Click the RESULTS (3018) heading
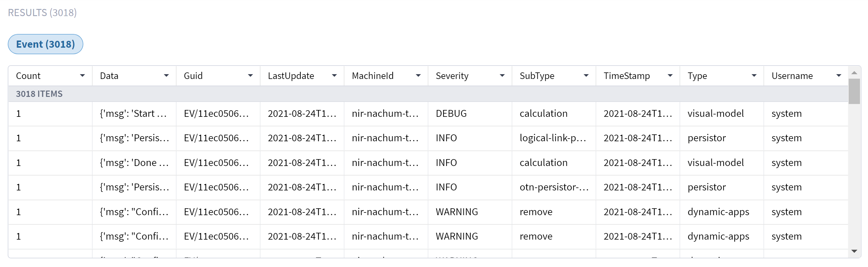The width and height of the screenshot is (868, 267). click(x=43, y=13)
